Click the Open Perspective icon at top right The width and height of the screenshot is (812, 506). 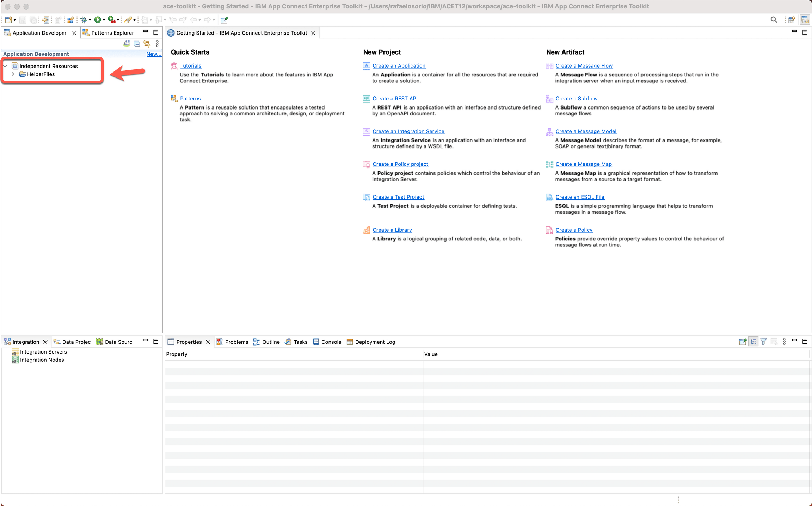(792, 20)
